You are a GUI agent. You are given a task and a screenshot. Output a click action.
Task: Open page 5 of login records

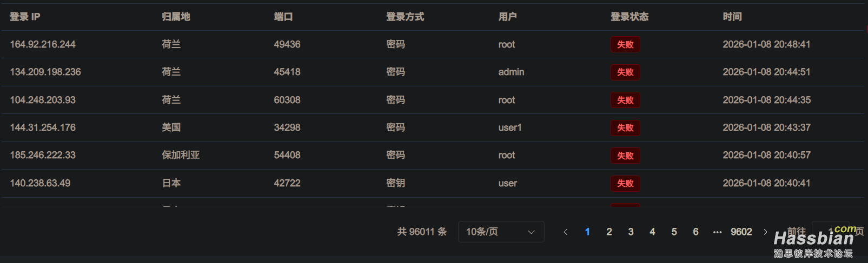pyautogui.click(x=674, y=232)
